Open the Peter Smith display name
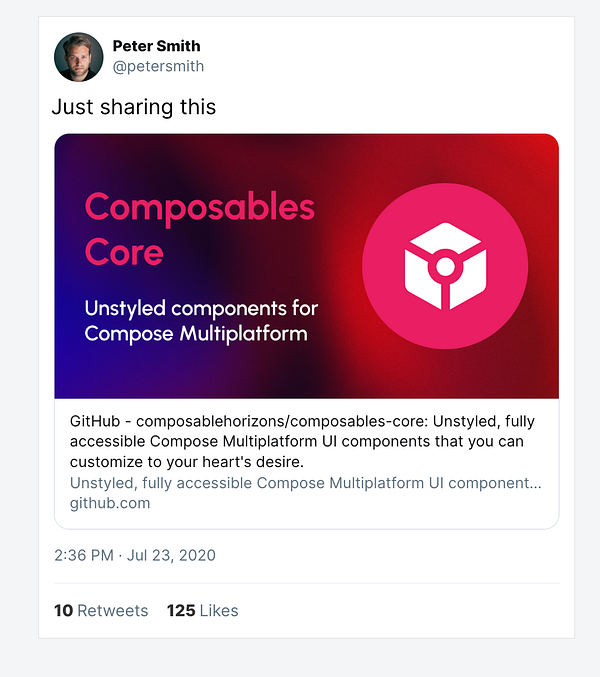600x677 pixels. pos(156,46)
